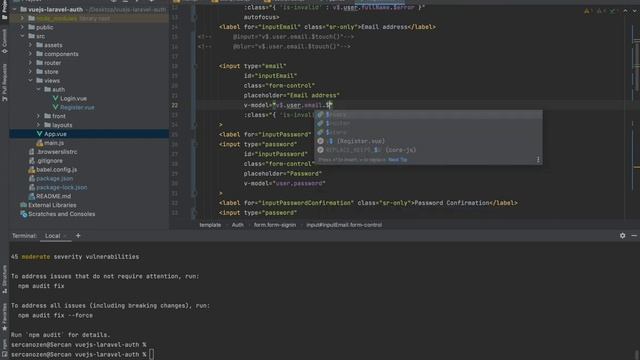The width and height of the screenshot is (640, 360).
Task: Expand the store folder
Action: point(30,71)
